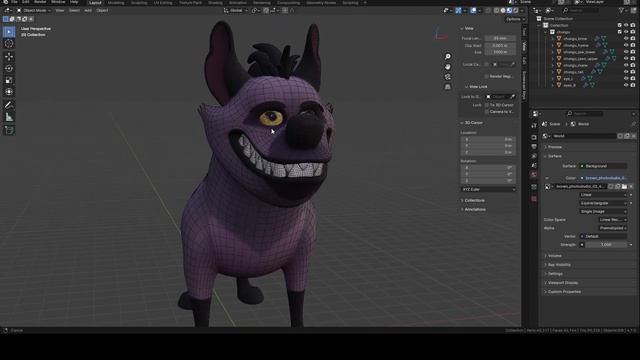Image resolution: width=640 pixels, height=360 pixels.
Task: Click the zoom view magnifier icon
Action: coord(448,56)
